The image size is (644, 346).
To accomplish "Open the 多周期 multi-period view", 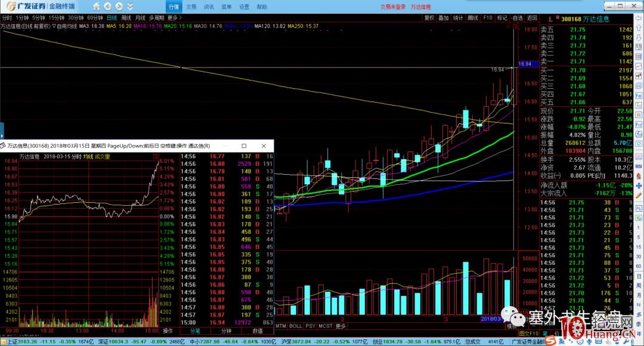I will coord(156,18).
